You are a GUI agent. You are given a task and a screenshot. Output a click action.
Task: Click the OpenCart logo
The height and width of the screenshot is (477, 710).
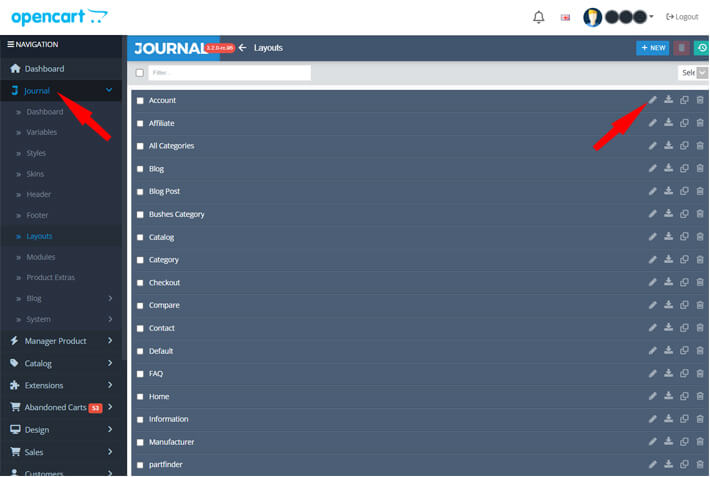pos(59,17)
